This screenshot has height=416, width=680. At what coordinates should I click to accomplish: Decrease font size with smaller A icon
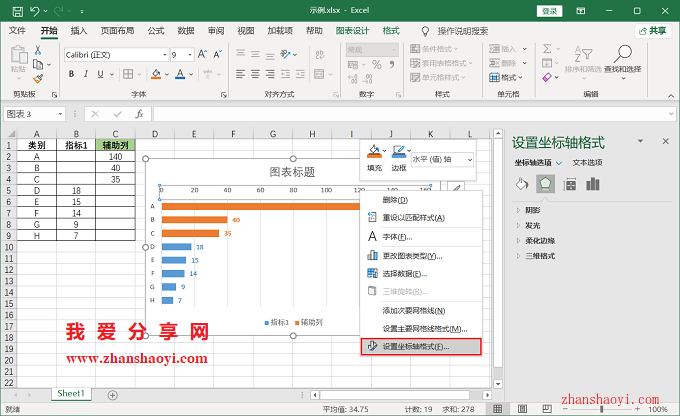click(217, 54)
